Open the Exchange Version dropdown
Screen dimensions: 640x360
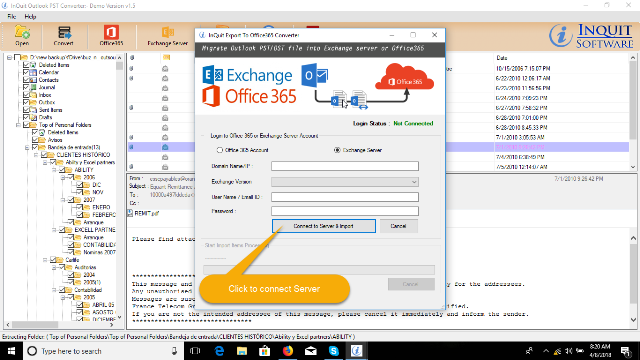345,182
